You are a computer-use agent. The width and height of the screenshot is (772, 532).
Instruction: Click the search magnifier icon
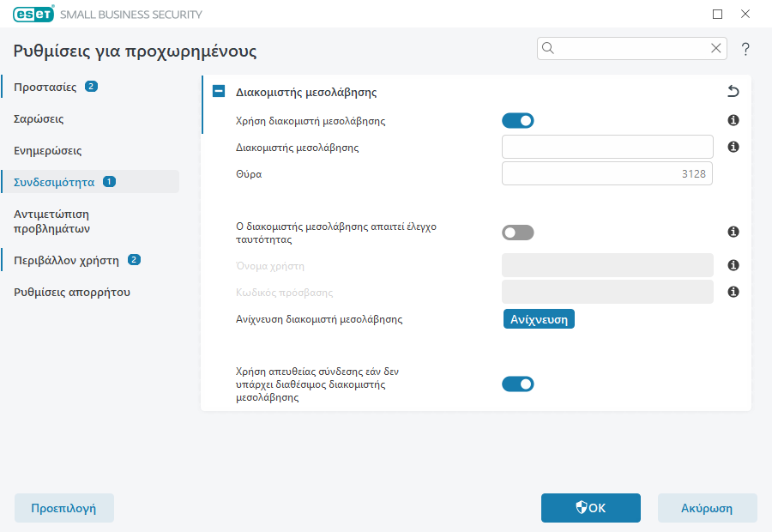[x=549, y=49]
